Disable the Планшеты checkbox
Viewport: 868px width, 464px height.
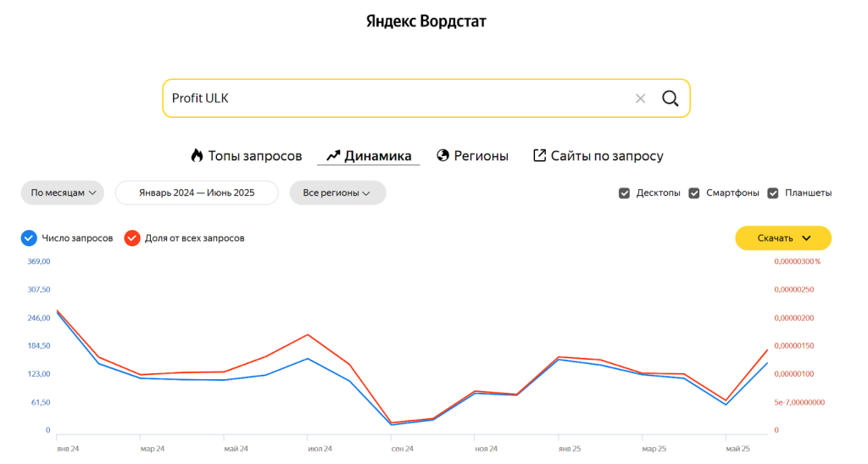(x=773, y=193)
